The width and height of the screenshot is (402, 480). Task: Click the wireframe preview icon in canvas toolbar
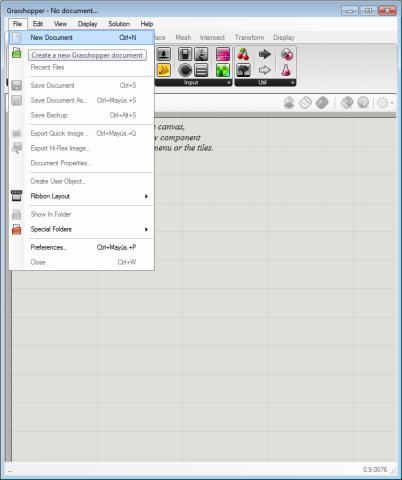point(305,103)
